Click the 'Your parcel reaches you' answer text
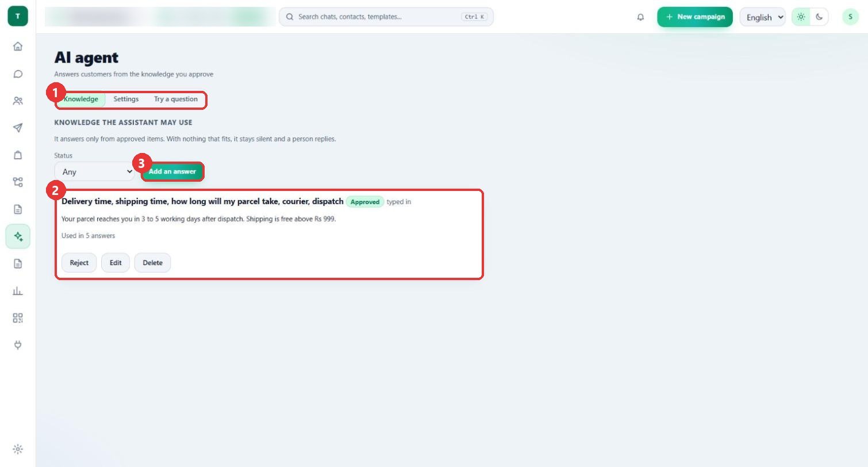This screenshot has width=868, height=467. click(x=198, y=219)
